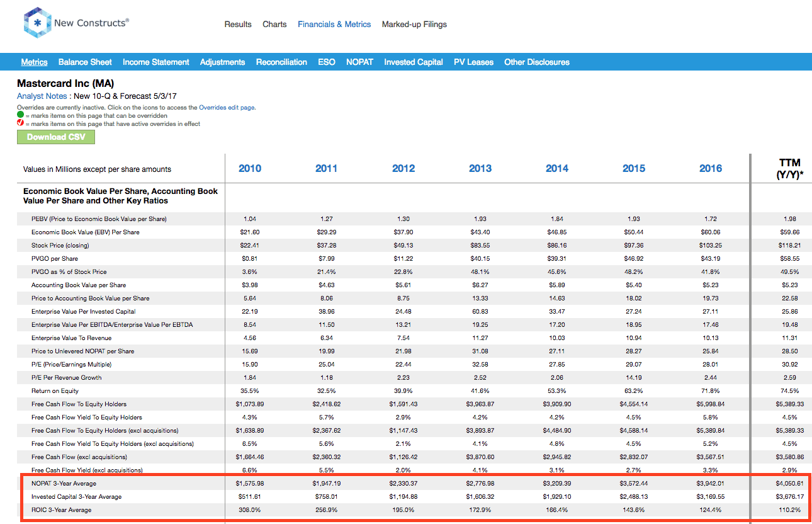This screenshot has width=812, height=524.
Task: Switch to the Balance Sheet tab
Action: tap(85, 62)
